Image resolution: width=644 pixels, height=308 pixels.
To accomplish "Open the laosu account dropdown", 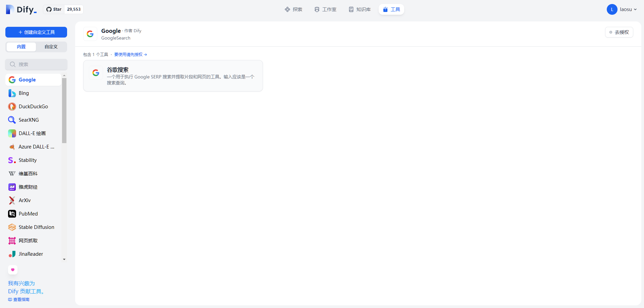I will pos(622,9).
